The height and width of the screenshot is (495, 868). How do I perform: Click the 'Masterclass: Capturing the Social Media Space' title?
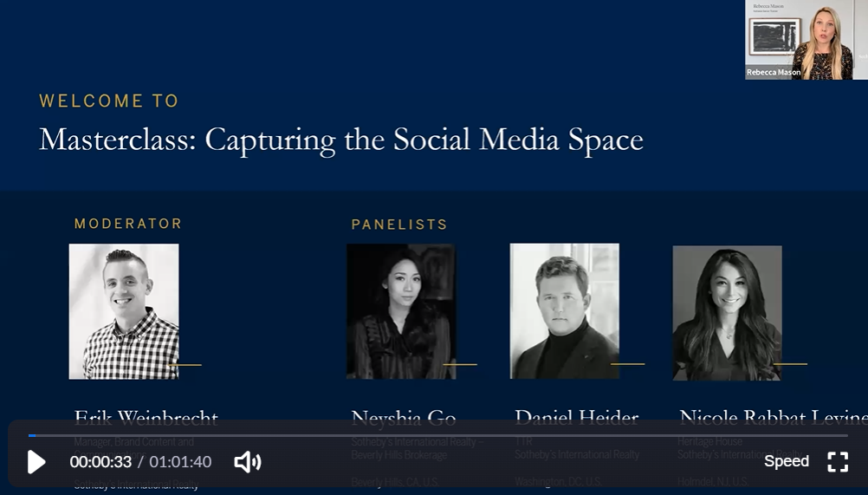(x=341, y=140)
